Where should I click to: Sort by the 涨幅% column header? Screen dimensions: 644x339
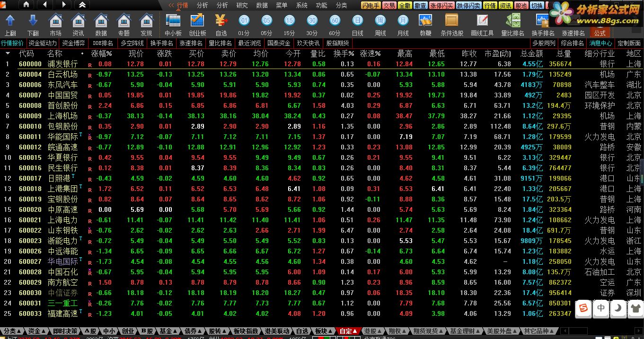tap(102, 53)
